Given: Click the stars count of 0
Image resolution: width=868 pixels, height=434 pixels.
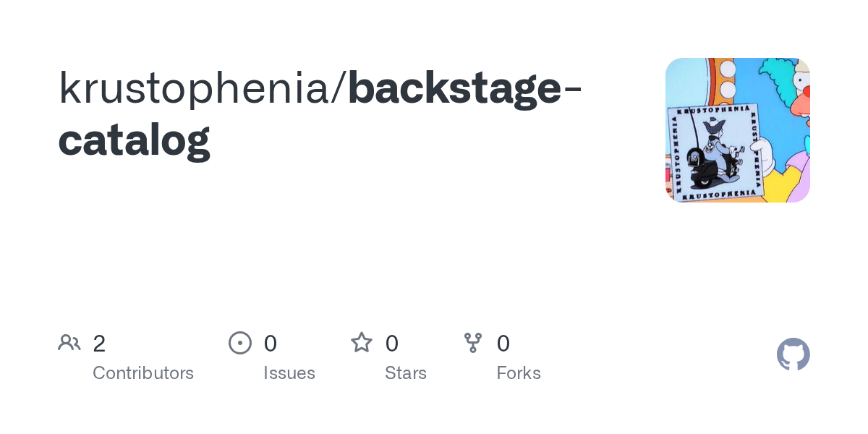Looking at the screenshot, I should [x=391, y=344].
